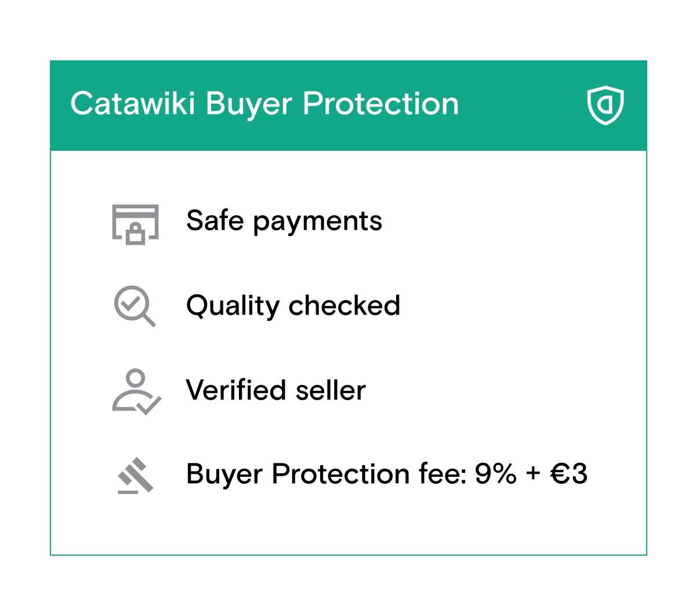Click the checkmark beside the person icon

pos(150,404)
